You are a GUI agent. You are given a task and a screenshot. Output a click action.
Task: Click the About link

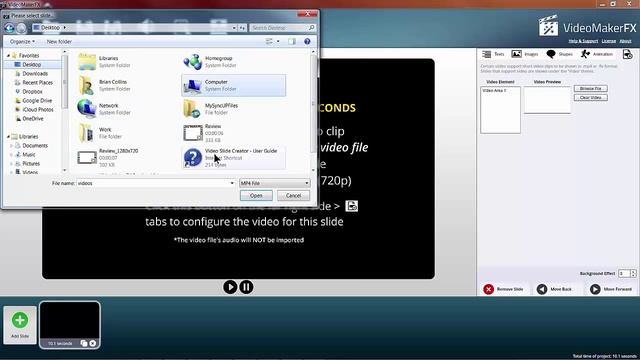(x=625, y=41)
